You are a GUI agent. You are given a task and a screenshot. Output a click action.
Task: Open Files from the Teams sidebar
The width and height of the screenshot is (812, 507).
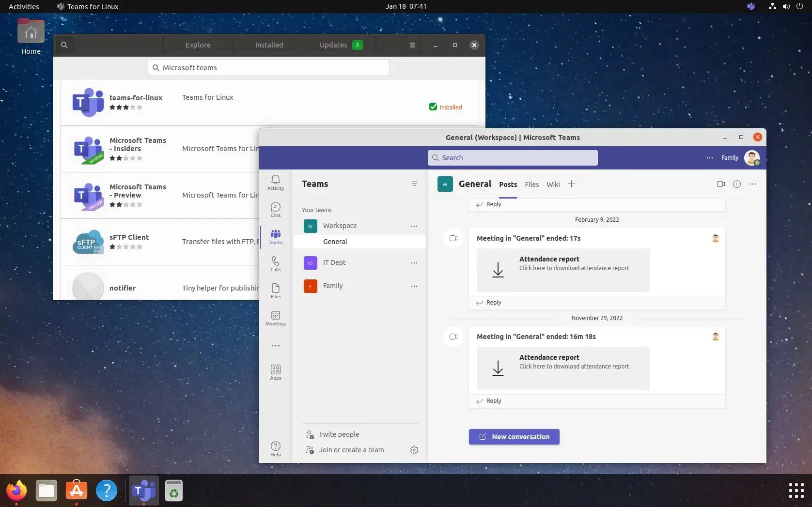tap(275, 291)
